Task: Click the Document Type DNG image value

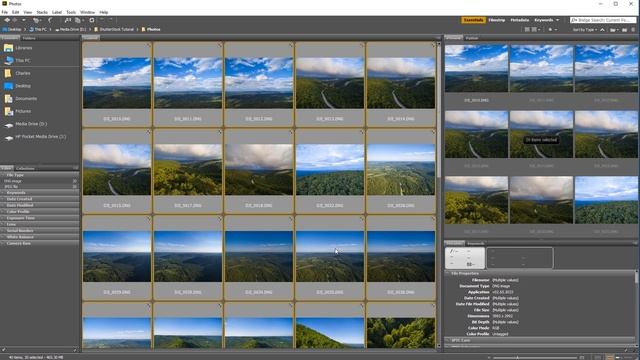Action: tap(501, 286)
